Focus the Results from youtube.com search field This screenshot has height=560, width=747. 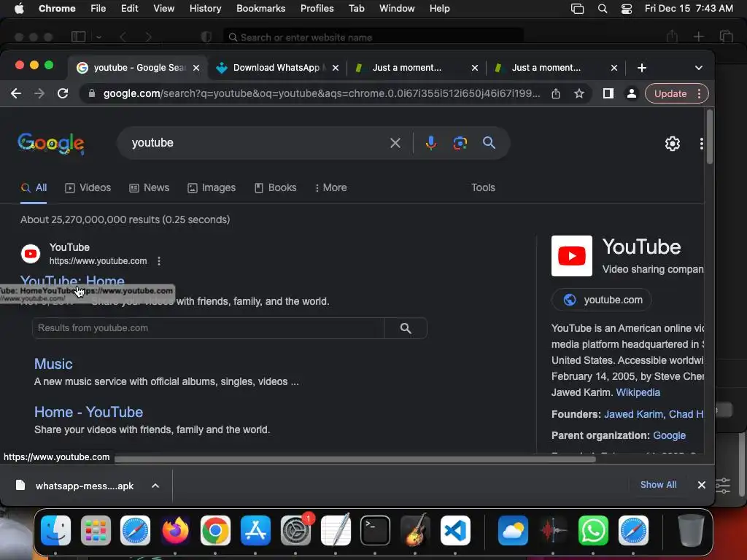(208, 328)
